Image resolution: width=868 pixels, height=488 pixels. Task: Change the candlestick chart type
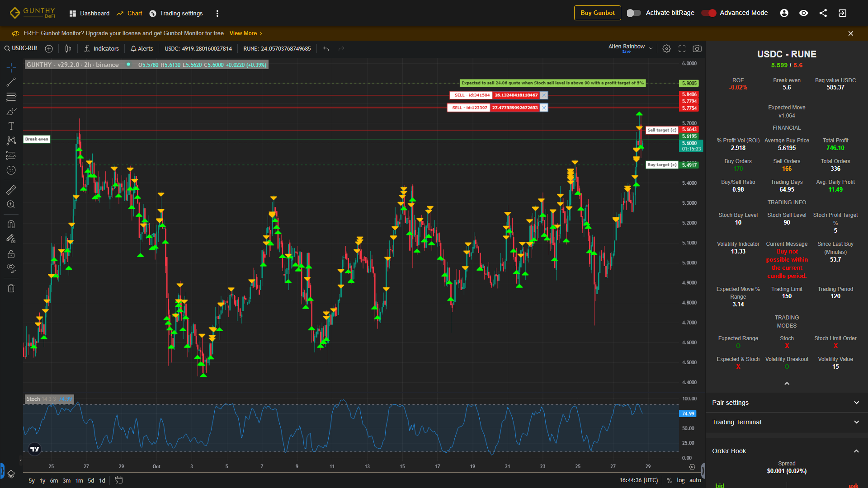(x=68, y=49)
